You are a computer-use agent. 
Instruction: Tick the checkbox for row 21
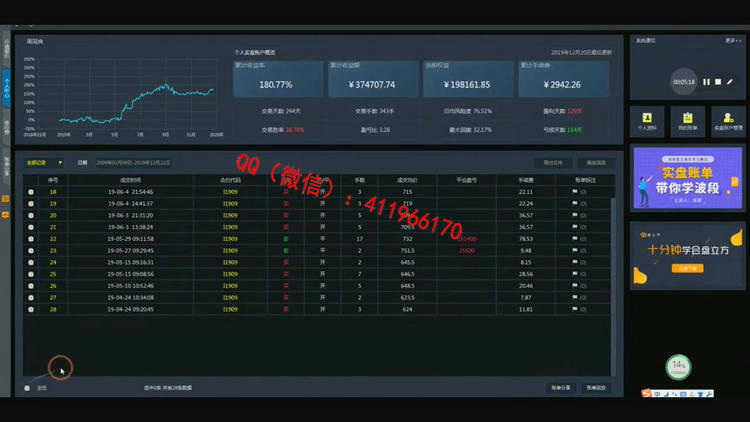31,227
